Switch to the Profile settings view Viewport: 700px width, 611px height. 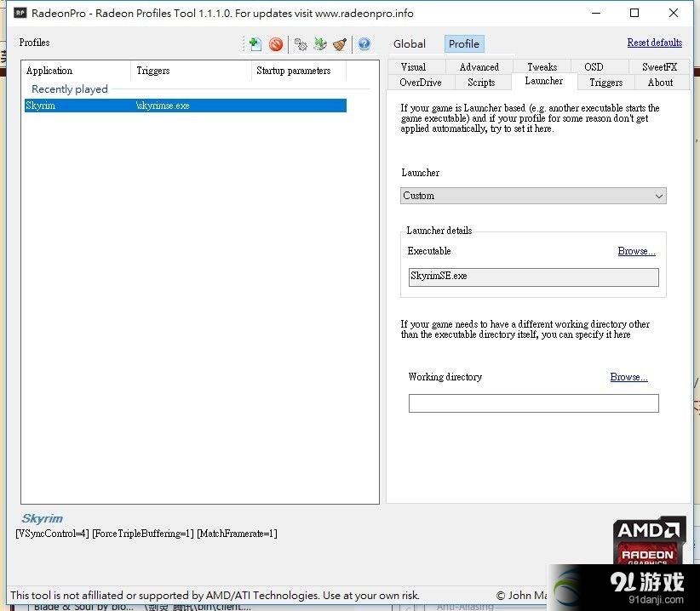coord(464,43)
